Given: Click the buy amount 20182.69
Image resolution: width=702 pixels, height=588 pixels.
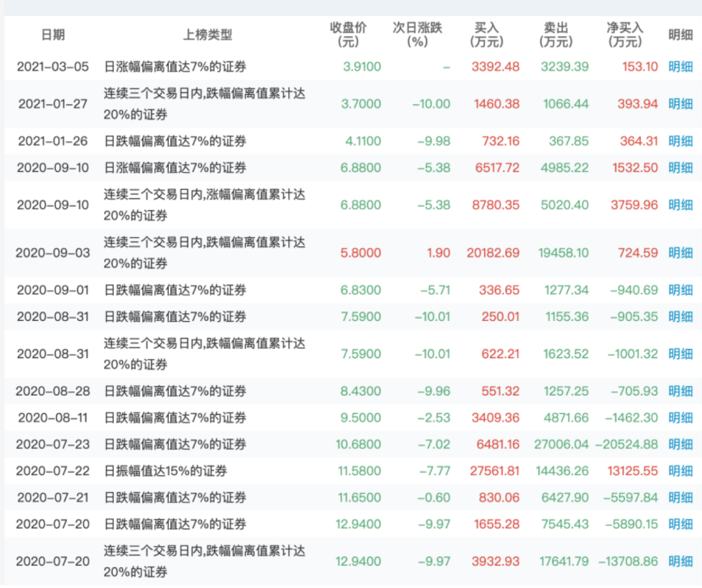Looking at the screenshot, I should tap(493, 253).
